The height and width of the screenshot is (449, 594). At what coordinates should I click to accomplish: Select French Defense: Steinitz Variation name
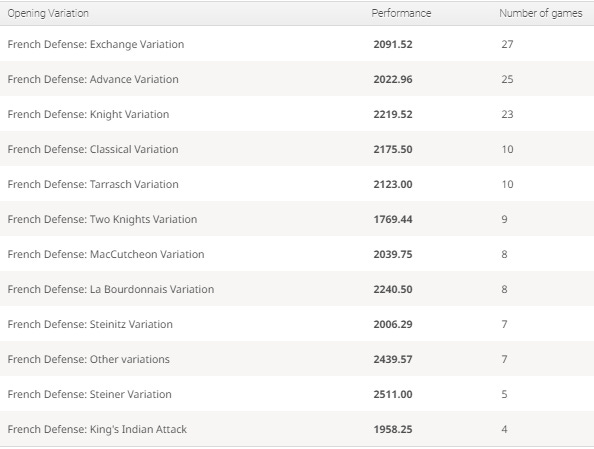[90, 324]
